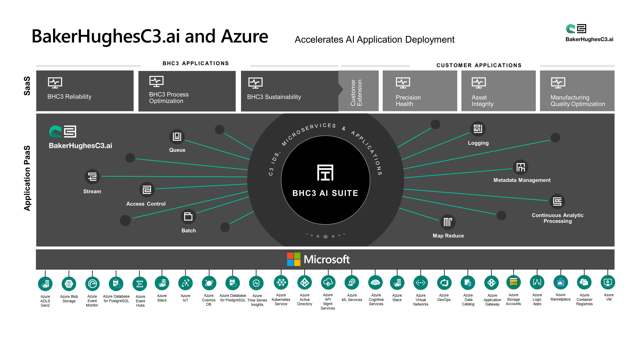Open the BHC3 Reliability tile
Image resolution: width=644 pixels, height=362 pixels.
(x=85, y=91)
